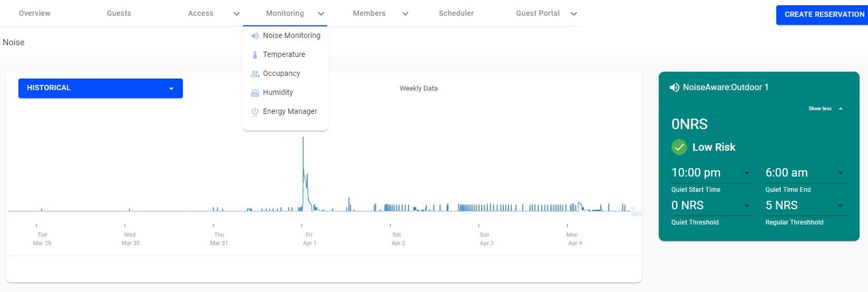Click the speaker icon beside NoiseAware:Outdoor 1
868x292 pixels.
tap(674, 87)
